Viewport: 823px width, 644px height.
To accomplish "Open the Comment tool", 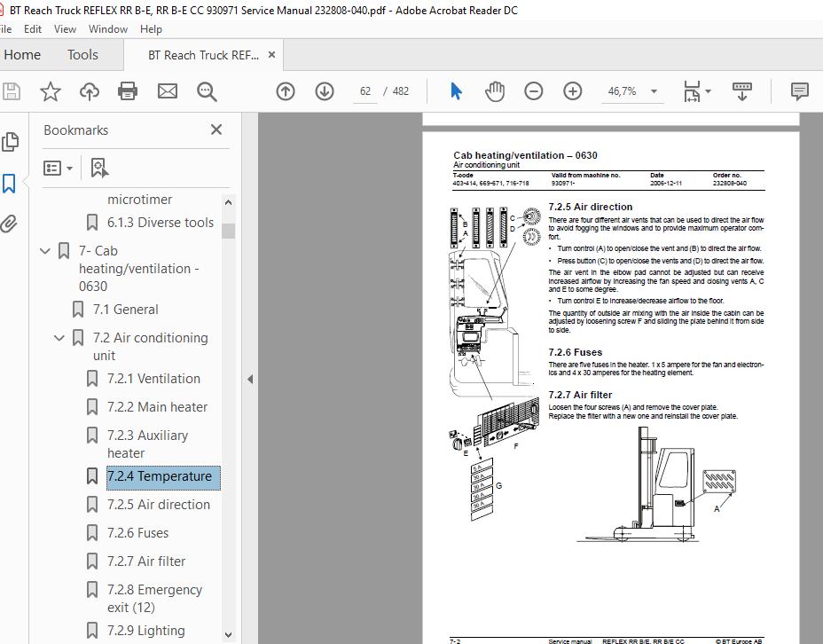I will (799, 91).
